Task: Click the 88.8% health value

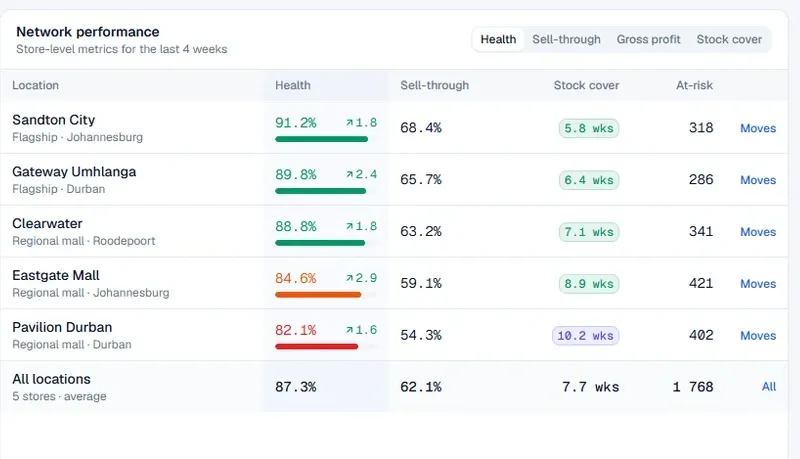Action: pos(295,226)
